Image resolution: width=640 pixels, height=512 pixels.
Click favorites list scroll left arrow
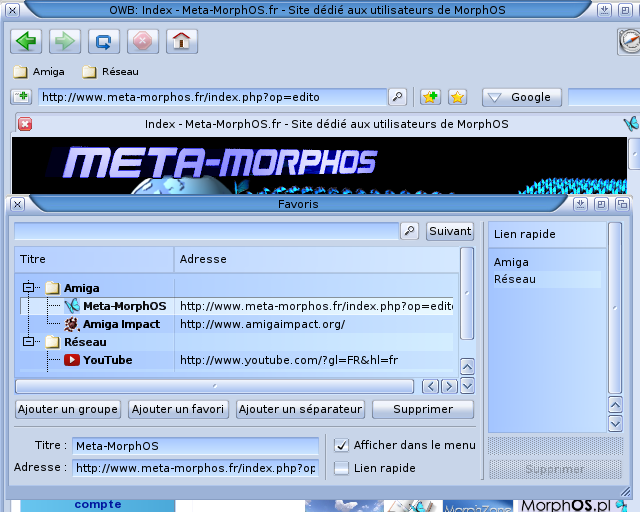pyautogui.click(x=430, y=386)
